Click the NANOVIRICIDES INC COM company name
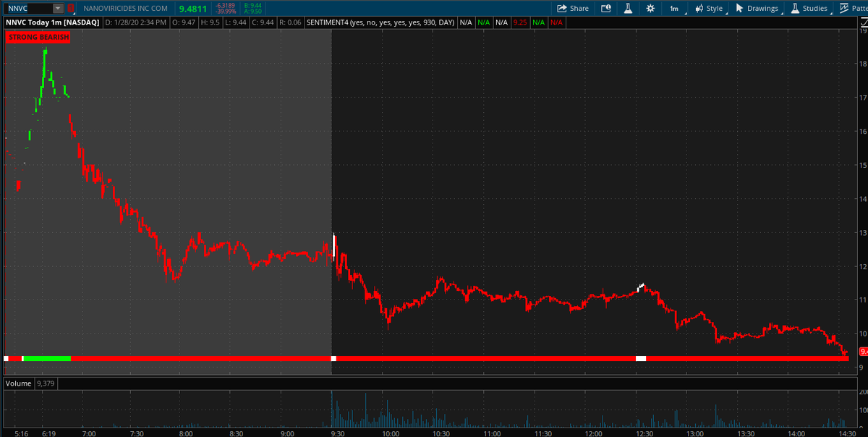 click(x=126, y=8)
